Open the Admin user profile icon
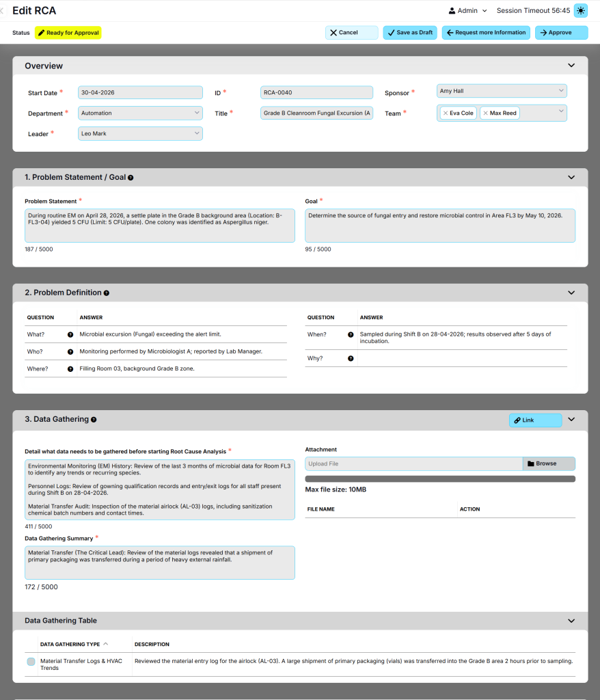The width and height of the screenshot is (600, 700). tap(452, 11)
